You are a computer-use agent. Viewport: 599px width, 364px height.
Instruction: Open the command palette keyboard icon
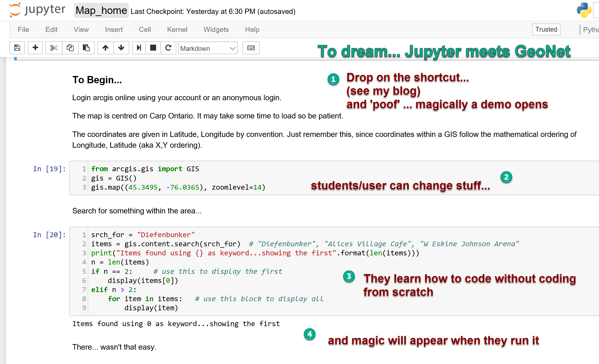tap(251, 48)
